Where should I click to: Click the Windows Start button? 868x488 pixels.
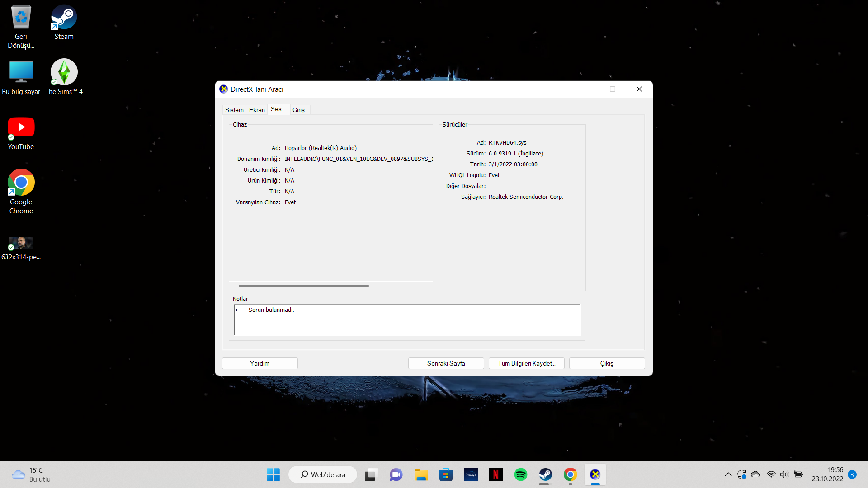(x=273, y=474)
